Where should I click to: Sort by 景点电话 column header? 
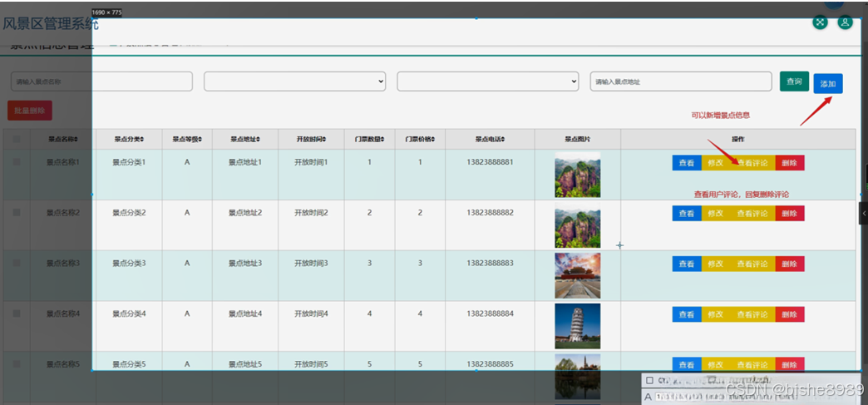click(x=490, y=139)
